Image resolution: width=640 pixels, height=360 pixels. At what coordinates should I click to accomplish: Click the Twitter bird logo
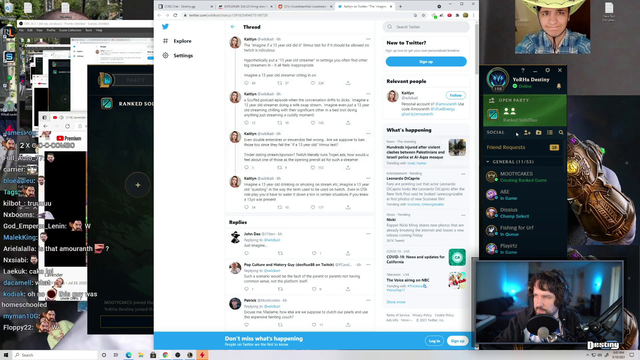click(165, 27)
